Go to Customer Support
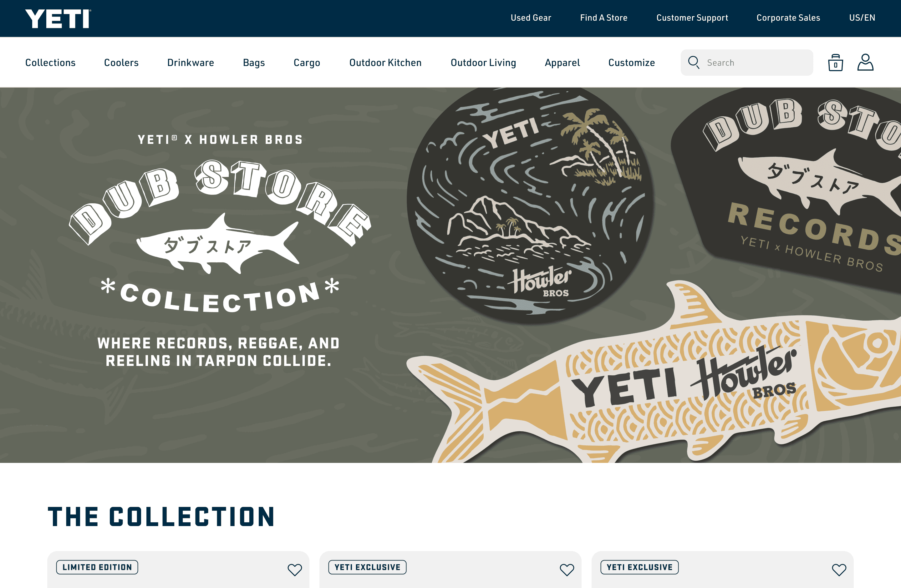The height and width of the screenshot is (588, 901). [x=692, y=18]
